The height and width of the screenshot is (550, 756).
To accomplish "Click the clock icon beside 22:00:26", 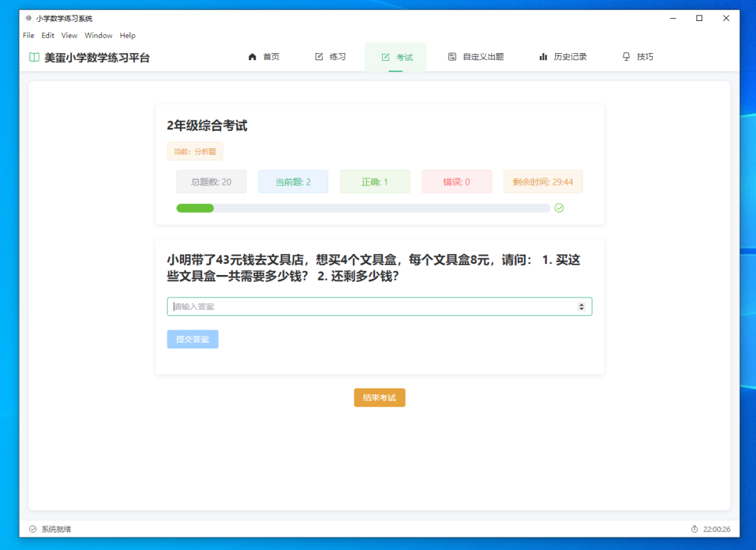I will coord(694,529).
